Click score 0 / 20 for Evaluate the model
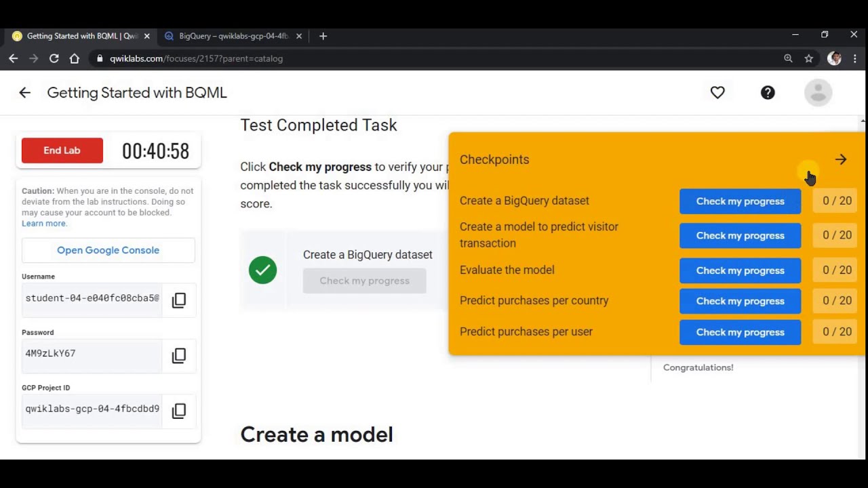868x488 pixels. 837,270
